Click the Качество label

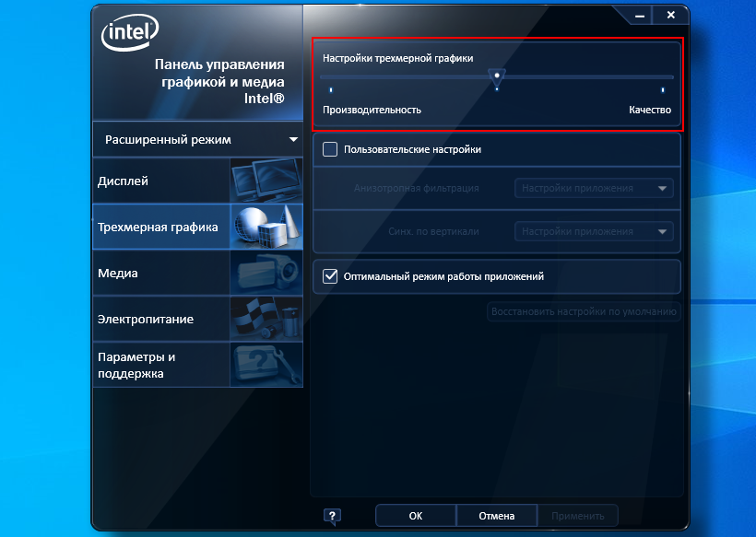point(650,110)
